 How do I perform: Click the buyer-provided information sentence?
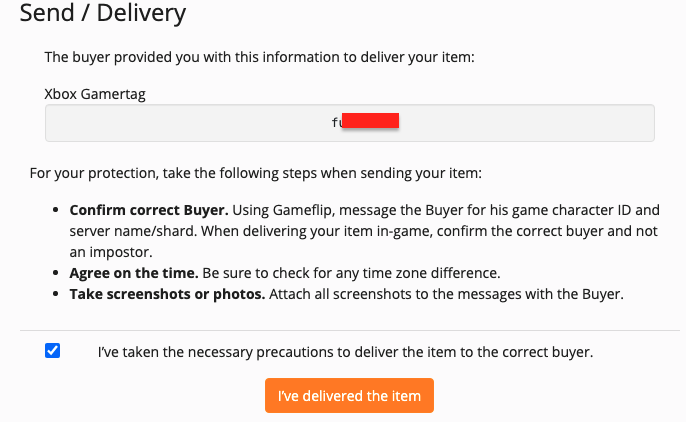[x=259, y=58]
